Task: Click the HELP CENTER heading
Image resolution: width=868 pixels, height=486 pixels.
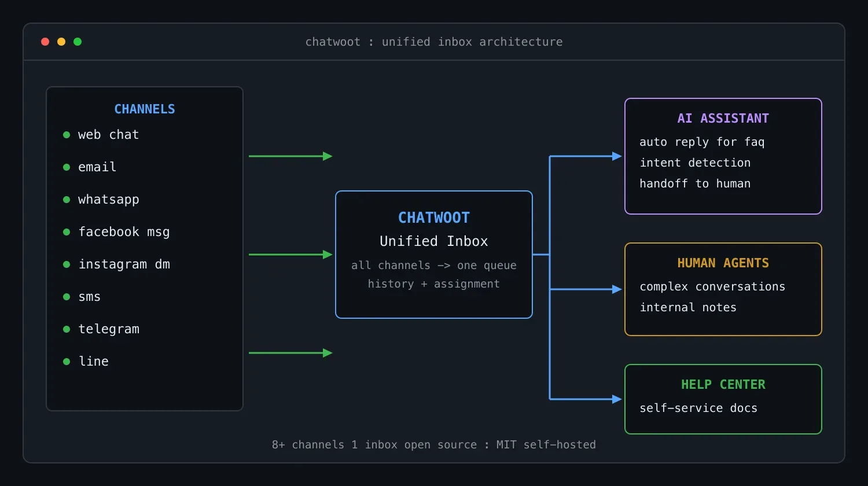Action: click(x=723, y=384)
